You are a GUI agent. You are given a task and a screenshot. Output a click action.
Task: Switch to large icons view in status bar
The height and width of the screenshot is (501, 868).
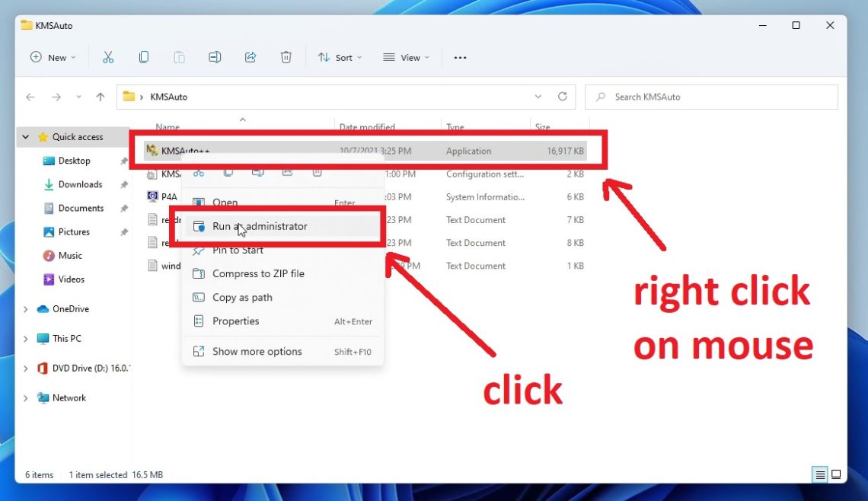click(836, 474)
